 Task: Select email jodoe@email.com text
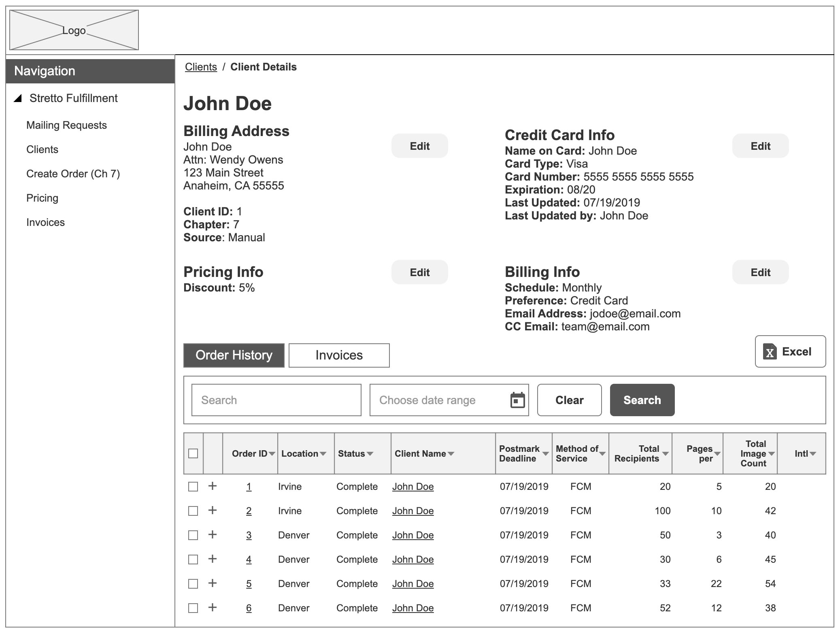tap(635, 314)
